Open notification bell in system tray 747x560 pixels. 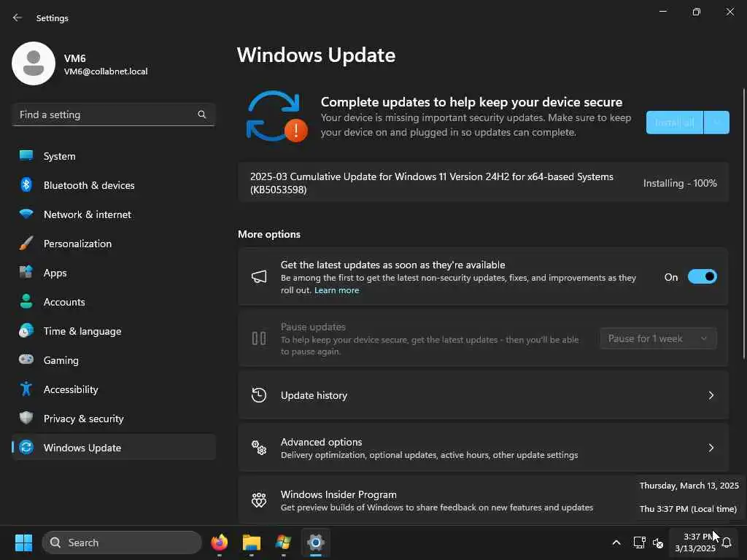point(727,542)
